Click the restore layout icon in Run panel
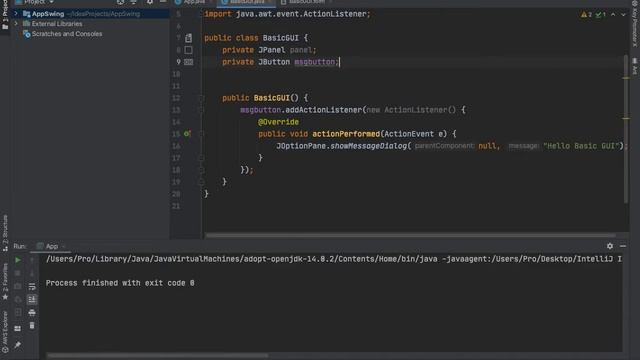This screenshot has width=640, height=360. tap(18, 328)
